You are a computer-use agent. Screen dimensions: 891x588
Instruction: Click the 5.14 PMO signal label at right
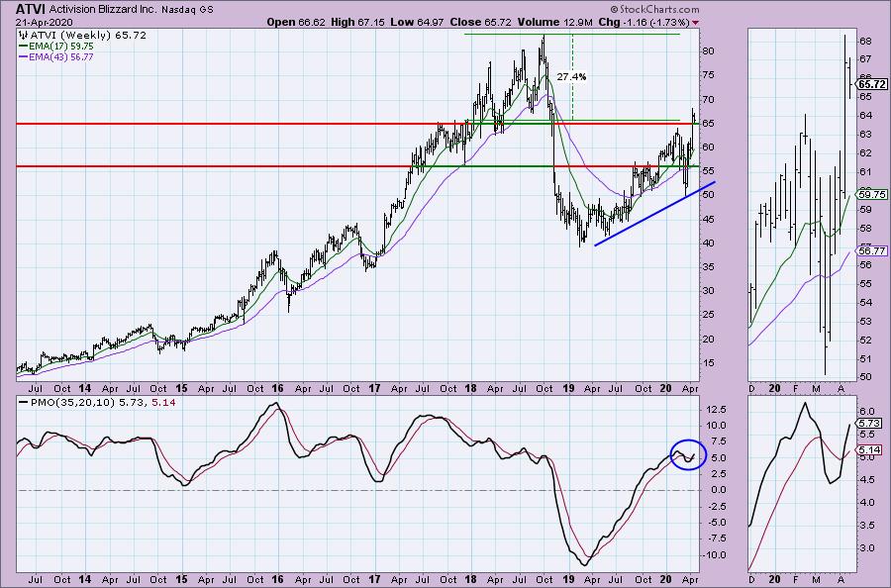point(869,450)
